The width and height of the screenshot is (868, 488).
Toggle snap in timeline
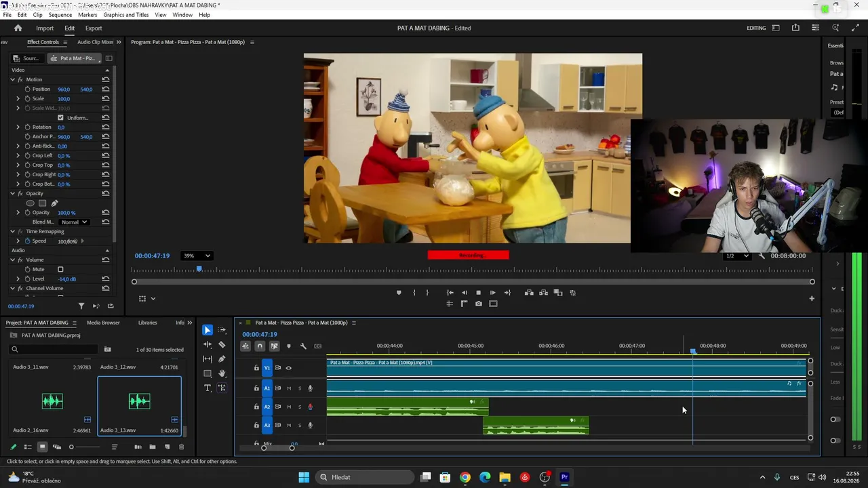(260, 346)
